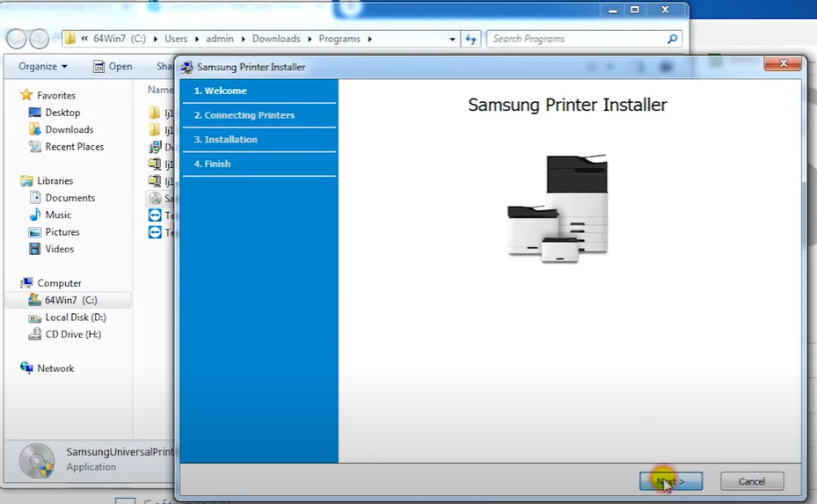817x504 pixels.
Task: Select Network in navigation pane
Action: click(x=55, y=369)
